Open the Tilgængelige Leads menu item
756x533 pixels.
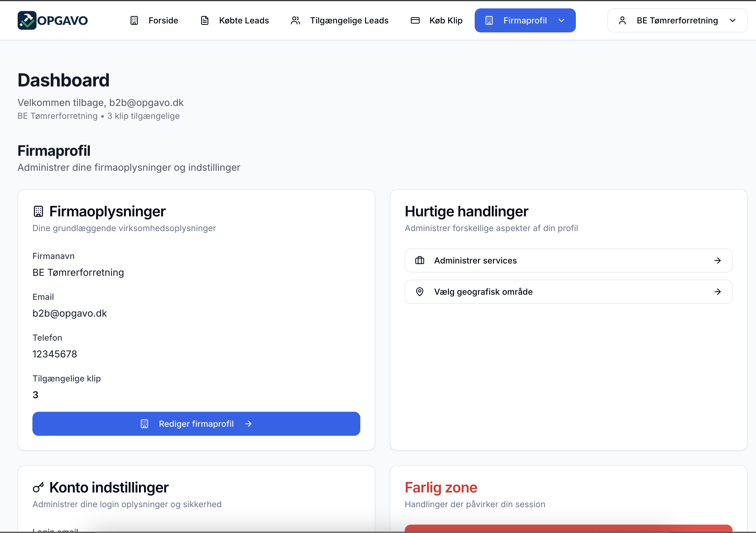[349, 20]
